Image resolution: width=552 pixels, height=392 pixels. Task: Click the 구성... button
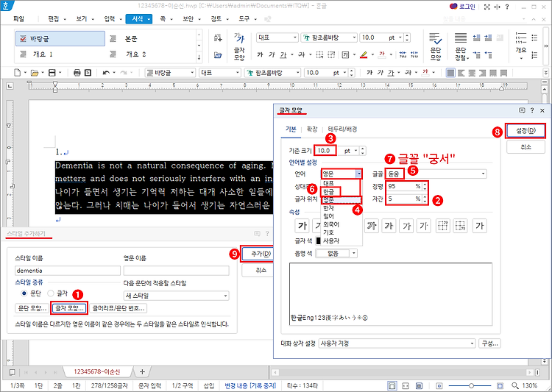point(489,343)
